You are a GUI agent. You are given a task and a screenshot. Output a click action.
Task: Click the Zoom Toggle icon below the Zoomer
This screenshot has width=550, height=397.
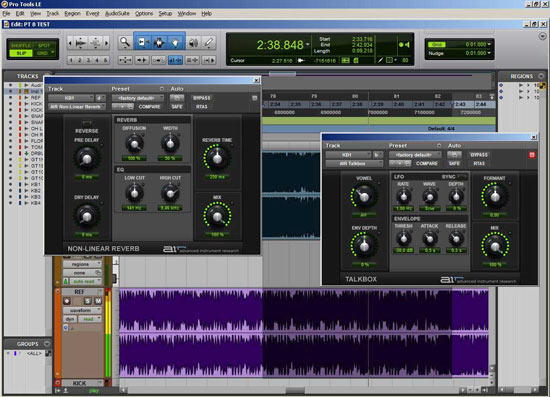125,60
